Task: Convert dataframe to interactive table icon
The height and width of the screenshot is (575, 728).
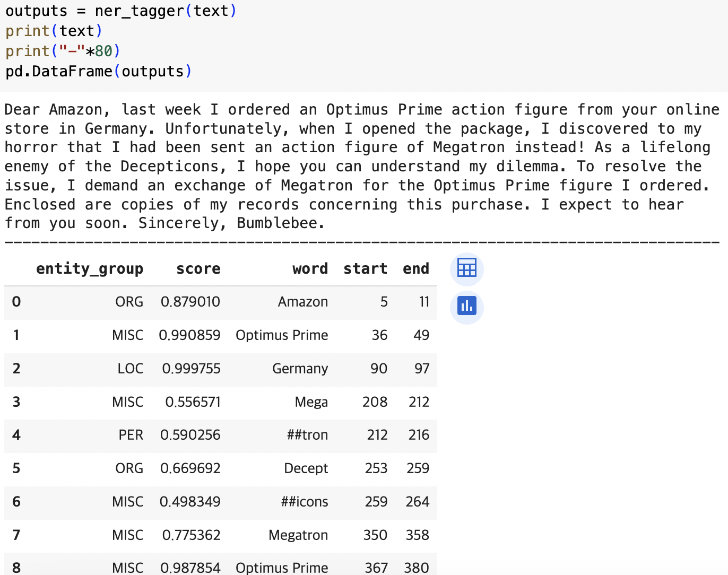Action: (466, 268)
